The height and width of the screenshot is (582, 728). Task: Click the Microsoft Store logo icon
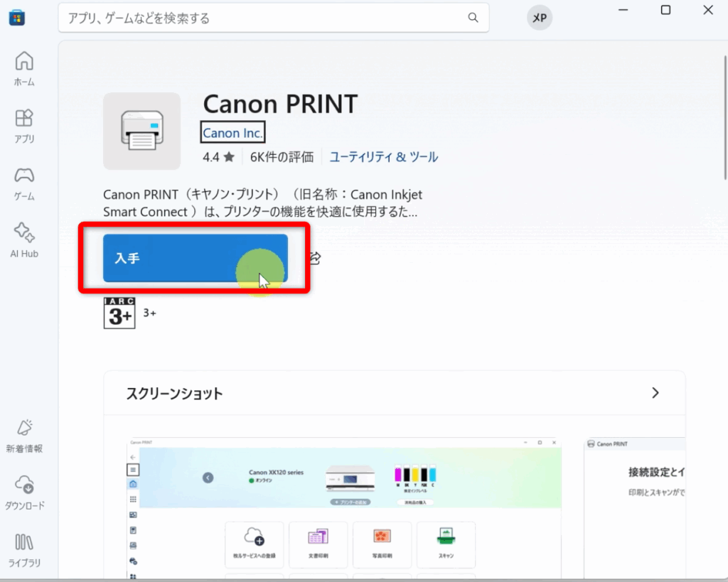coord(17,17)
